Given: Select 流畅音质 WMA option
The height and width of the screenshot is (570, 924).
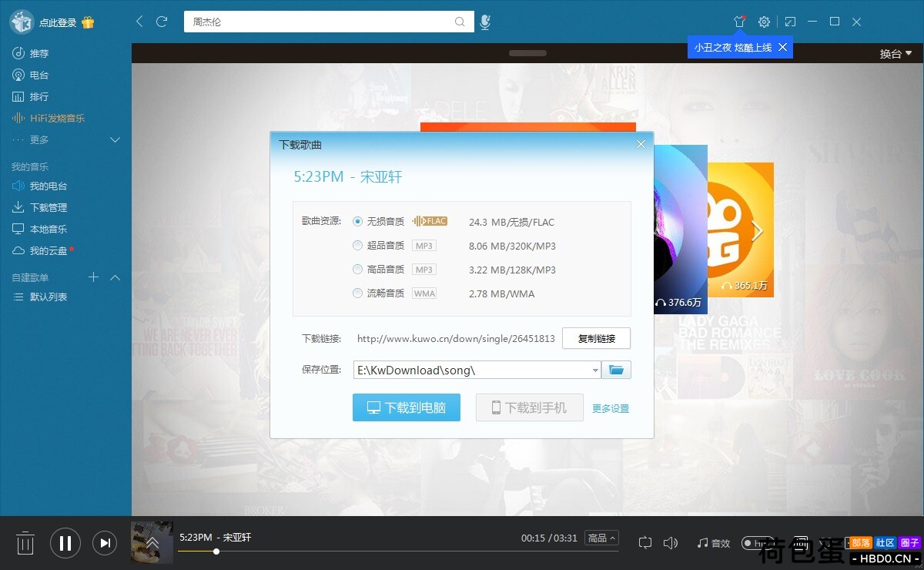Looking at the screenshot, I should tap(357, 293).
